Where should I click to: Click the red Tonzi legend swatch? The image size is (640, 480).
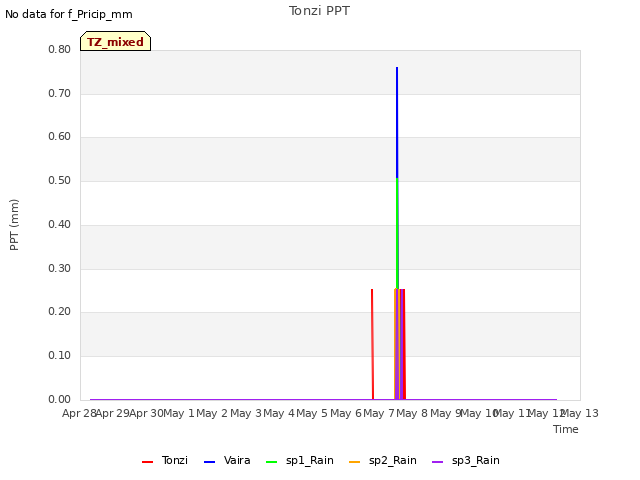pyautogui.click(x=147, y=462)
